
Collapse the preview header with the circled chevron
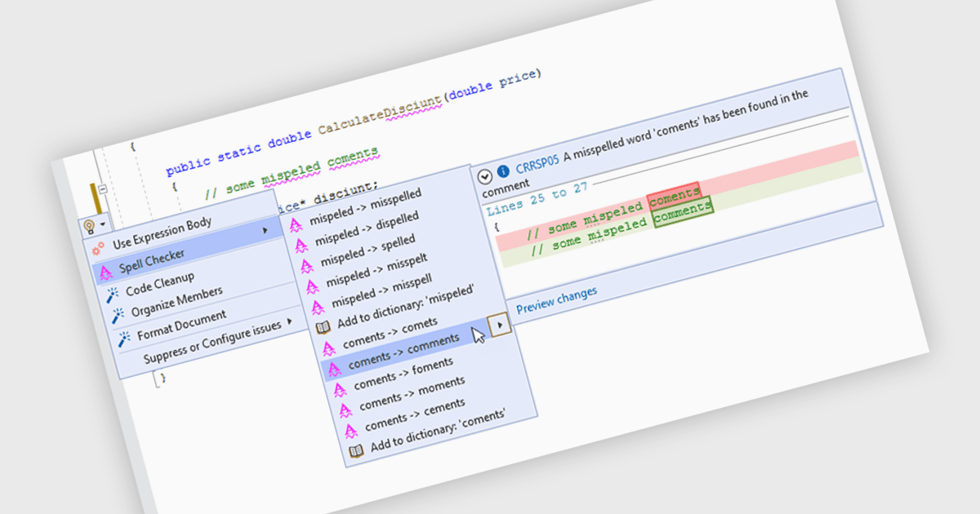483,175
